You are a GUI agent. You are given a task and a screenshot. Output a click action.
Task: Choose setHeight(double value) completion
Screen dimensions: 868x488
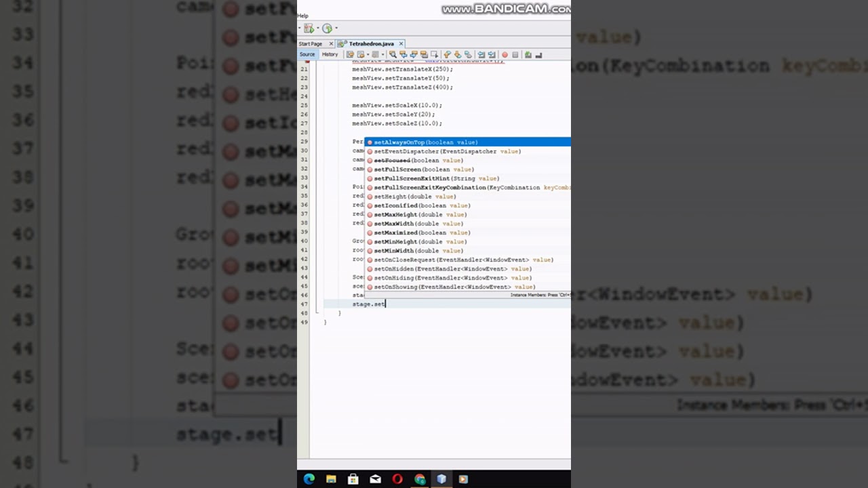point(468,197)
